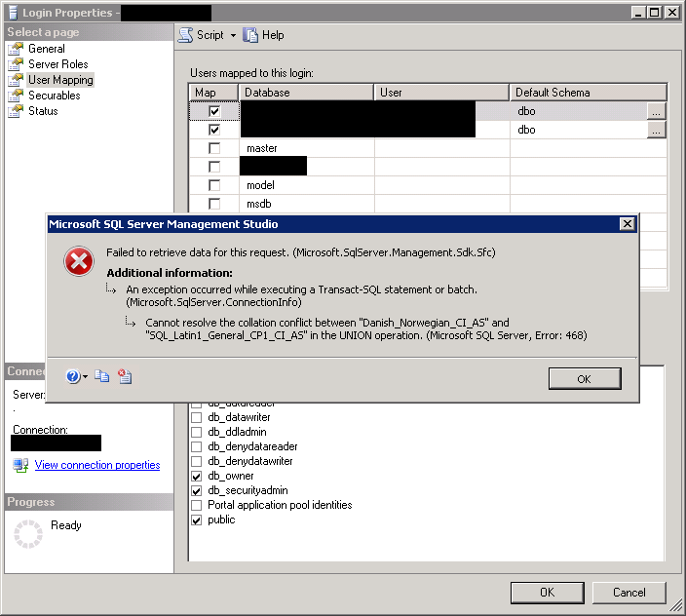This screenshot has height=616, width=686.
Task: Open the Script dropdown arrow
Action: (x=233, y=35)
